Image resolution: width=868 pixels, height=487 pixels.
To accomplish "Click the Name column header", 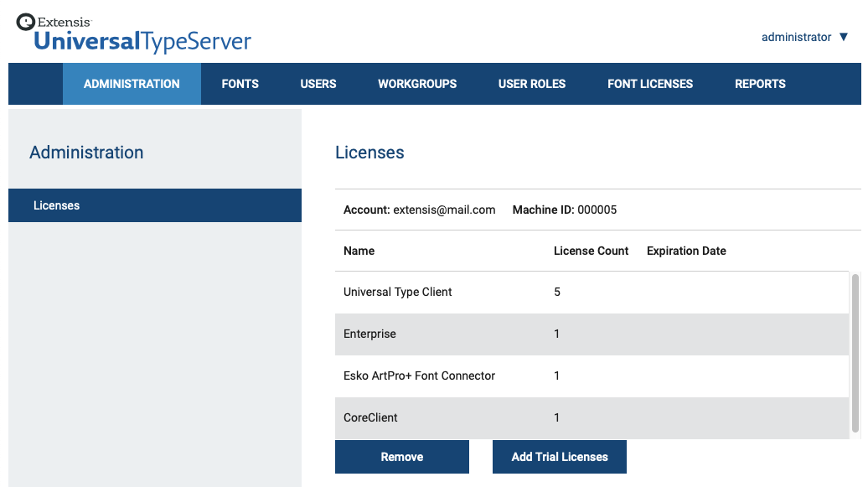I will pyautogui.click(x=359, y=251).
